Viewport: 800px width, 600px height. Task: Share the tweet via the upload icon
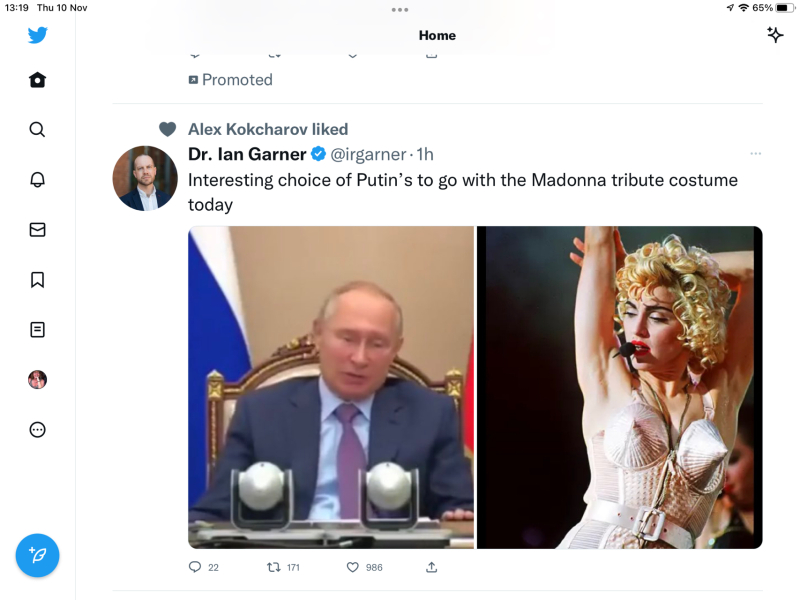click(431, 566)
